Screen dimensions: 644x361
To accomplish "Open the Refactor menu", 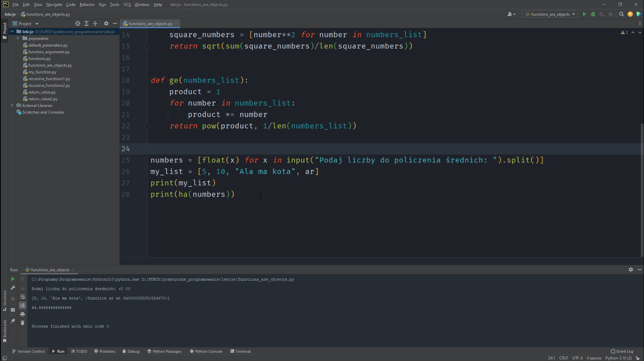I will tap(87, 5).
